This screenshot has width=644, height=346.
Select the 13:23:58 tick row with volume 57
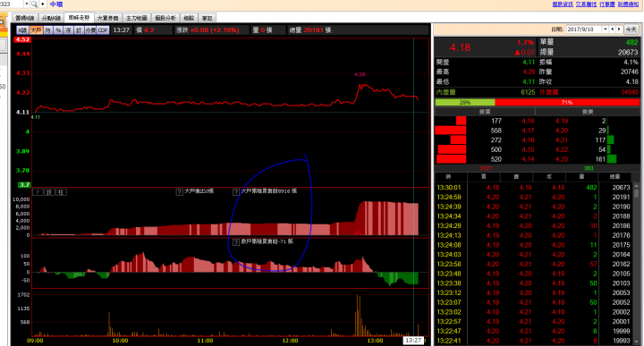533,264
